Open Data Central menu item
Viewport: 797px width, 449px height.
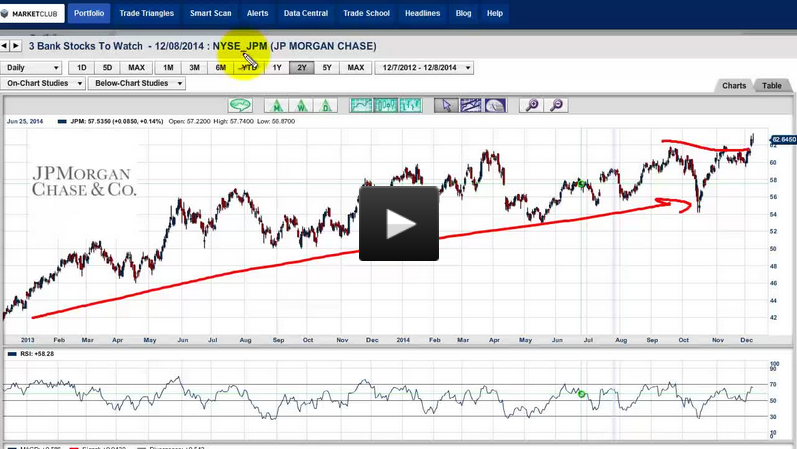(x=305, y=13)
